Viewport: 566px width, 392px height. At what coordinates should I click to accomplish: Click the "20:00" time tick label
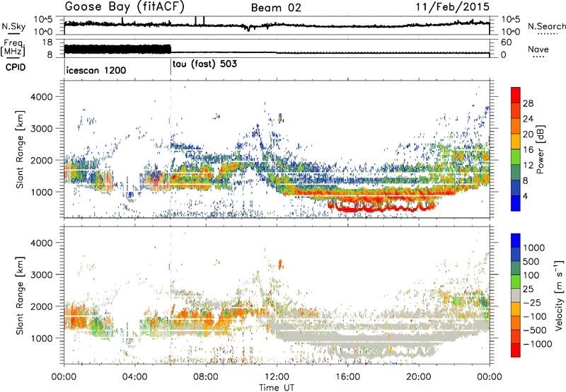418,377
